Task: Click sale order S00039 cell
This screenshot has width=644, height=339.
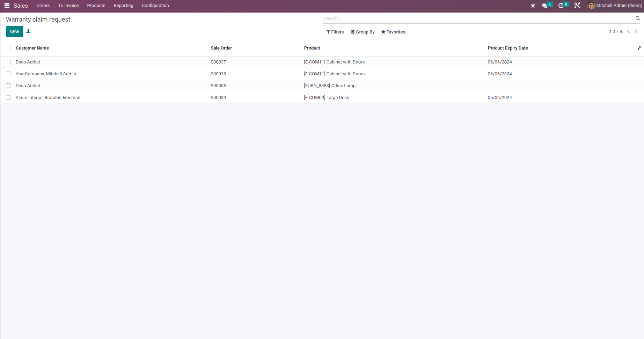Action: [218, 98]
